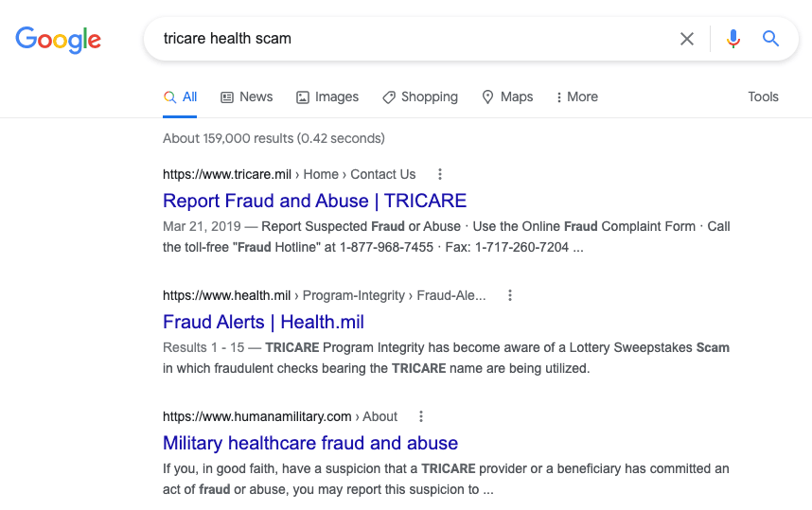Open the Shopping results tab
The height and width of the screenshot is (510, 812).
click(x=419, y=97)
